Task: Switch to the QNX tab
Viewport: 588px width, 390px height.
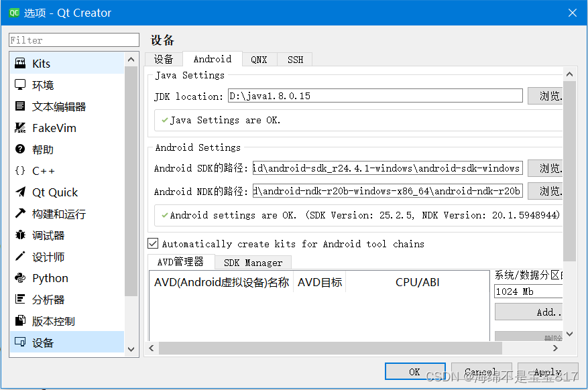Action: click(259, 60)
